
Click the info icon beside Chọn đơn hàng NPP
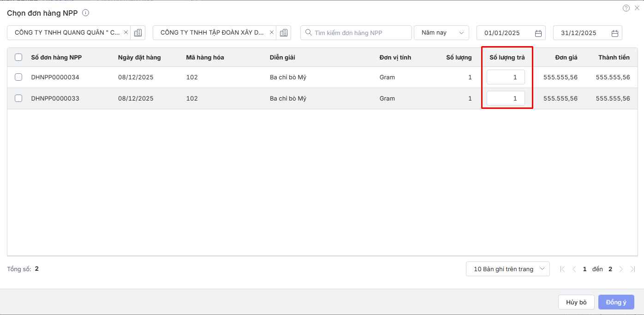point(85,13)
